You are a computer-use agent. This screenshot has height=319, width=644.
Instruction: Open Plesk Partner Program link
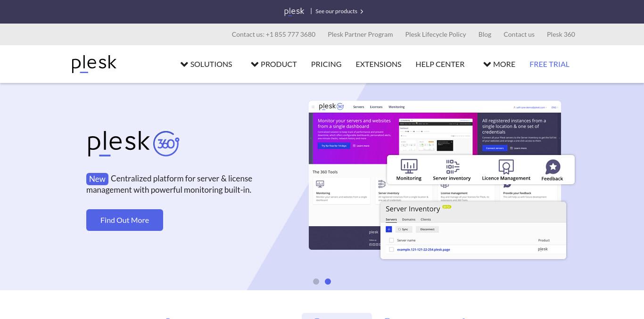click(x=360, y=34)
